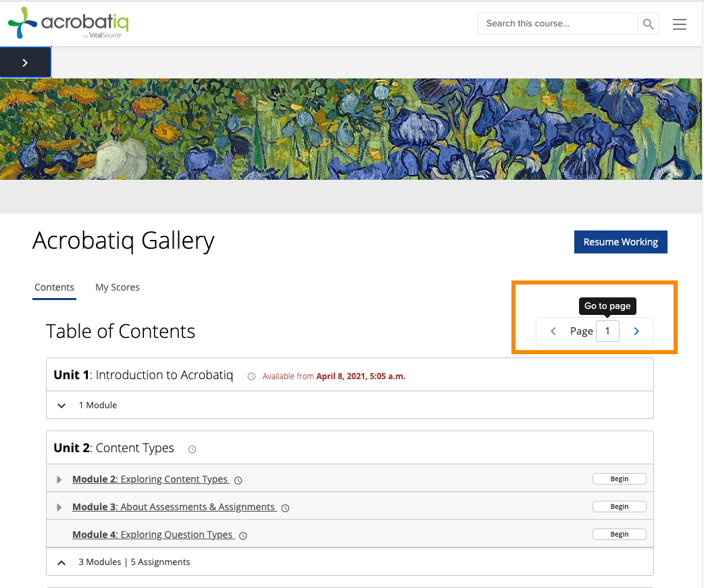Viewport: 704px width, 588px height.
Task: Click the clock icon next to Unit 1 availability
Action: (252, 376)
